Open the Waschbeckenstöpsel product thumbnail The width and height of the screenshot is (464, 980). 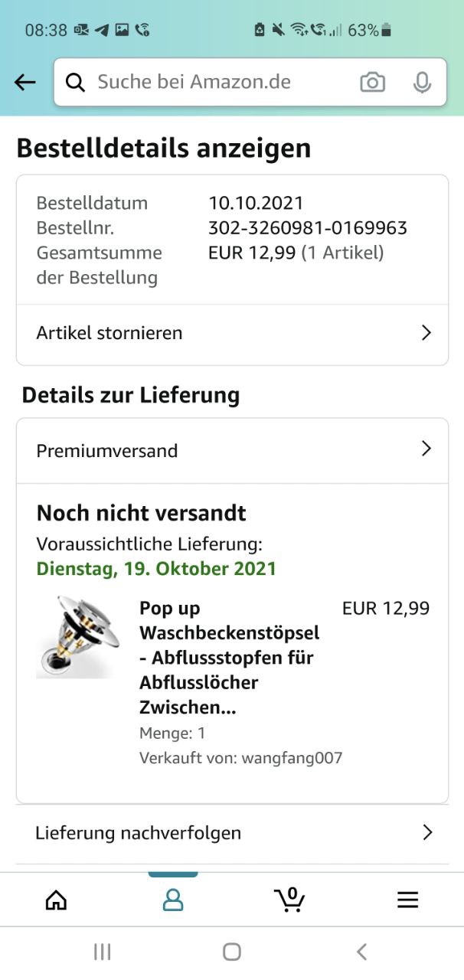click(x=78, y=637)
